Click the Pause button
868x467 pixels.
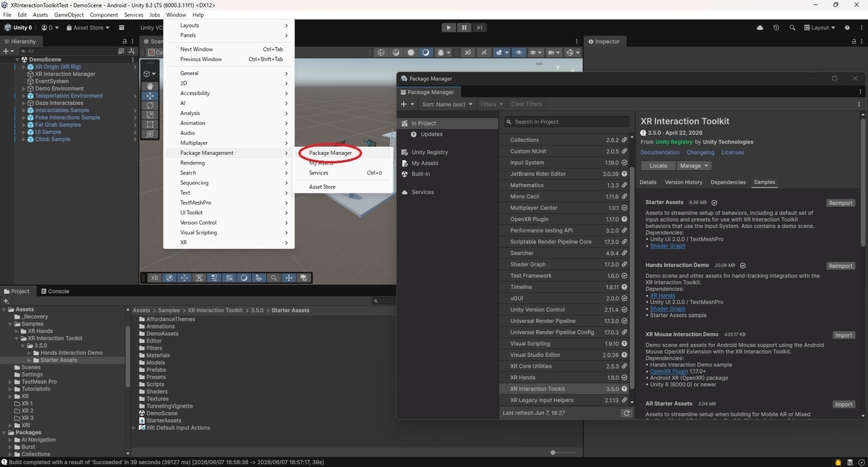(464, 28)
